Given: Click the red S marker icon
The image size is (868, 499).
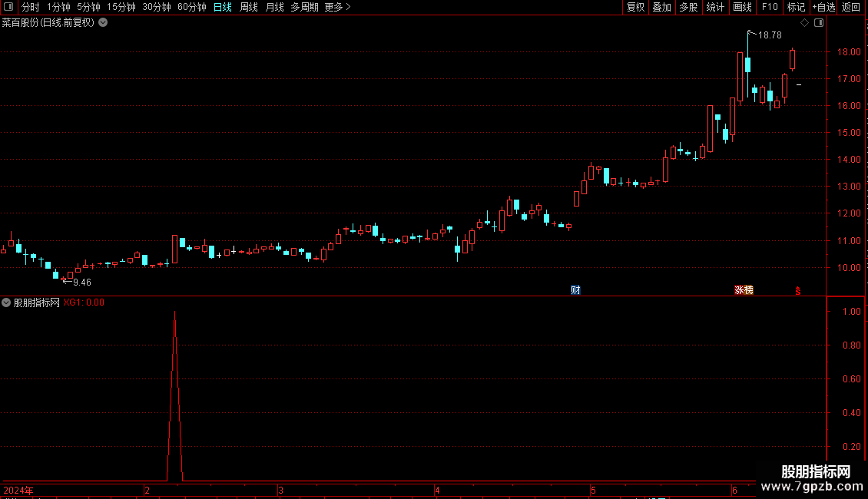Looking at the screenshot, I should click(797, 291).
